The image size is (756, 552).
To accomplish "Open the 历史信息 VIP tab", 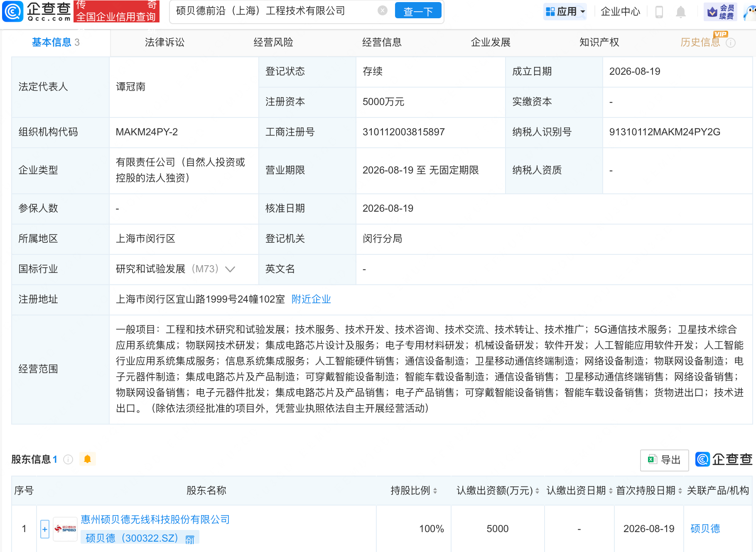I will 700,42.
